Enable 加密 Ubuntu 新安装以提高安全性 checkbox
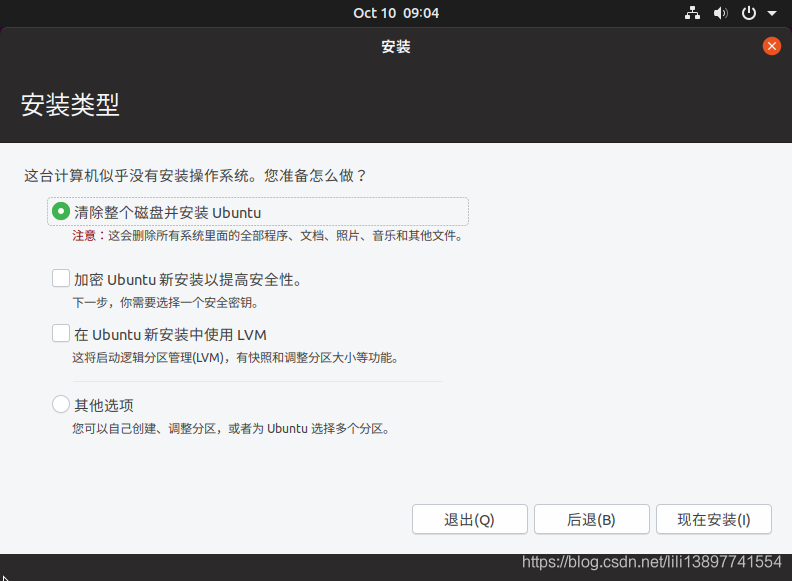 click(61, 278)
